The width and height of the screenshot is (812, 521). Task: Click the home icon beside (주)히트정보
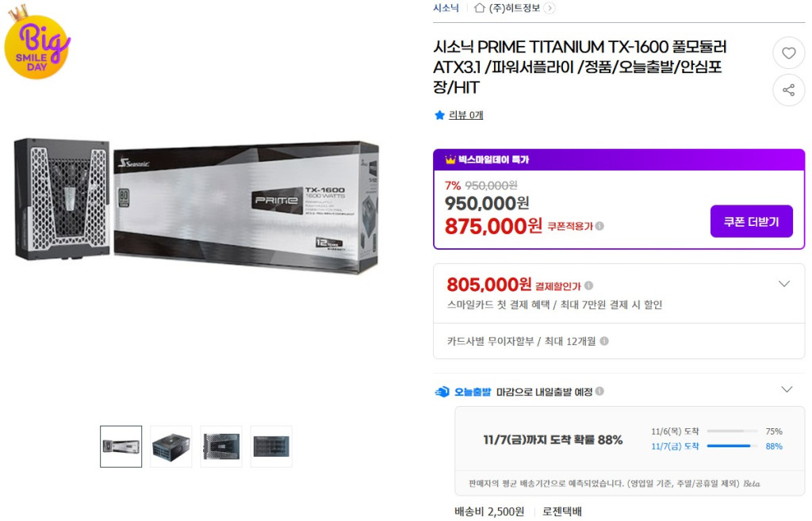pyautogui.click(x=480, y=8)
